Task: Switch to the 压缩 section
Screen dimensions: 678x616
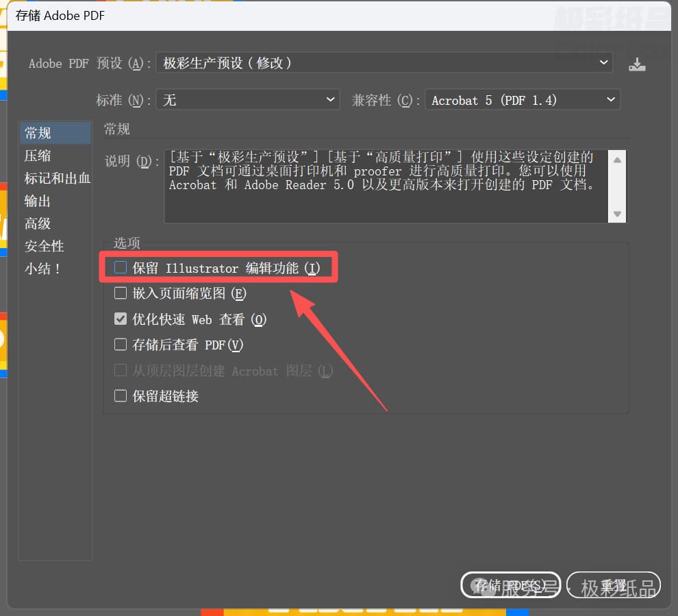Action: [x=38, y=156]
